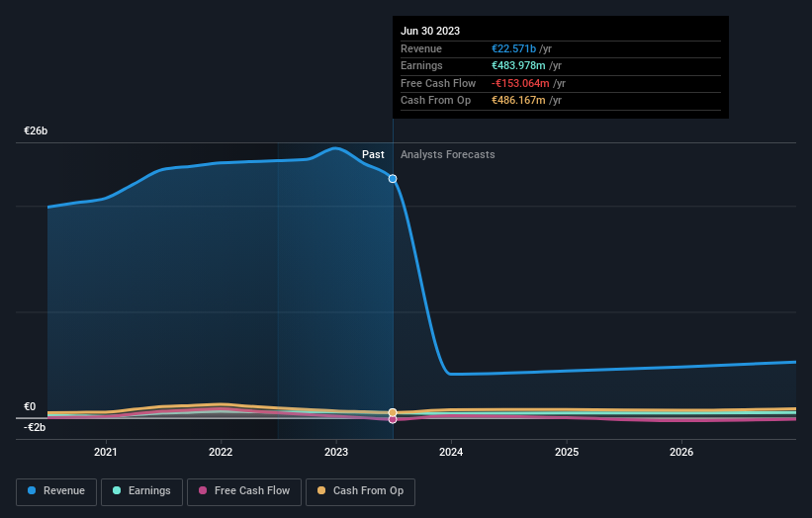Click the Analysts Forecasts label
This screenshot has height=518, width=812.
447,154
